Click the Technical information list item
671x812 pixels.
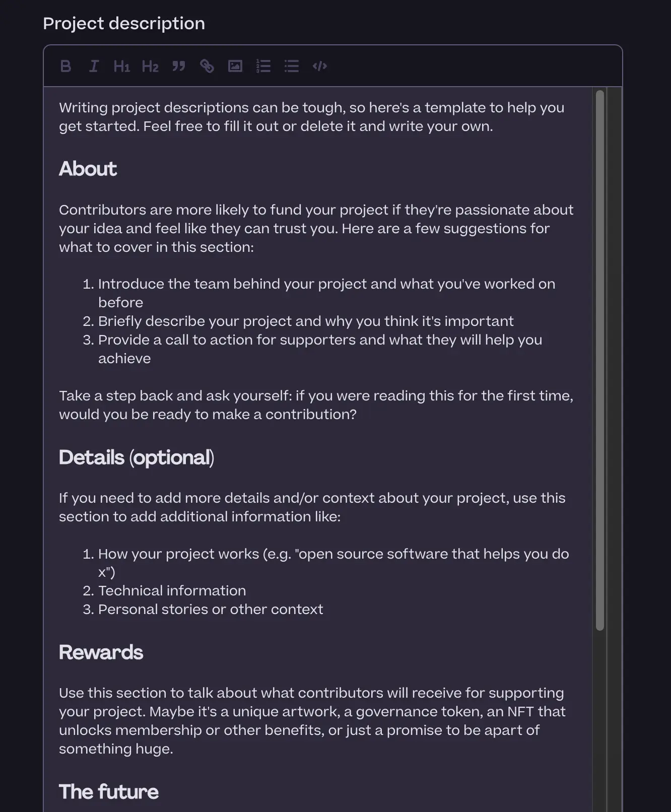[172, 590]
